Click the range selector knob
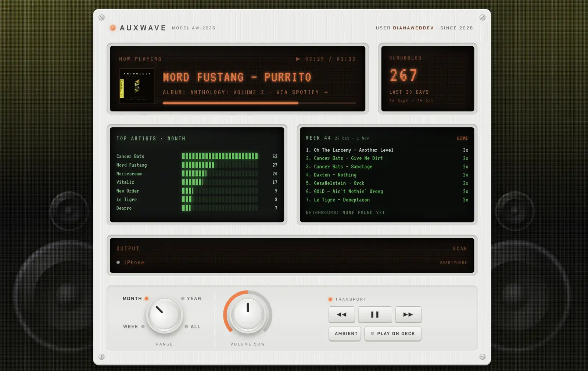The height and width of the screenshot is (371, 588). [x=164, y=315]
